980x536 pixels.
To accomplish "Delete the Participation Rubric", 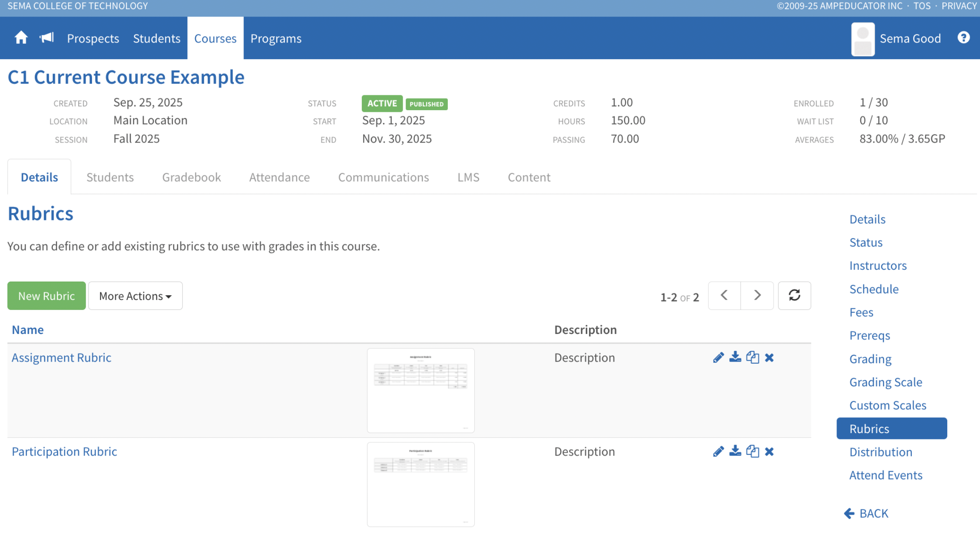I will tap(769, 452).
